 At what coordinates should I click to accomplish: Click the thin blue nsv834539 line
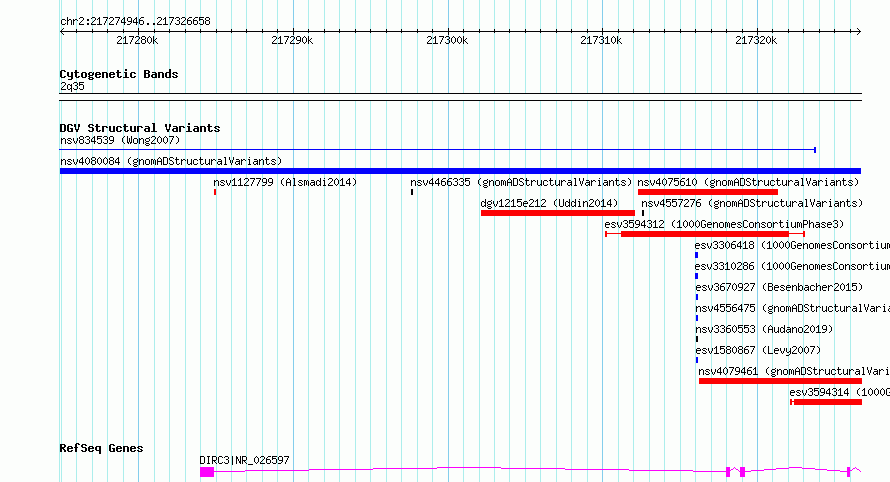coord(438,150)
